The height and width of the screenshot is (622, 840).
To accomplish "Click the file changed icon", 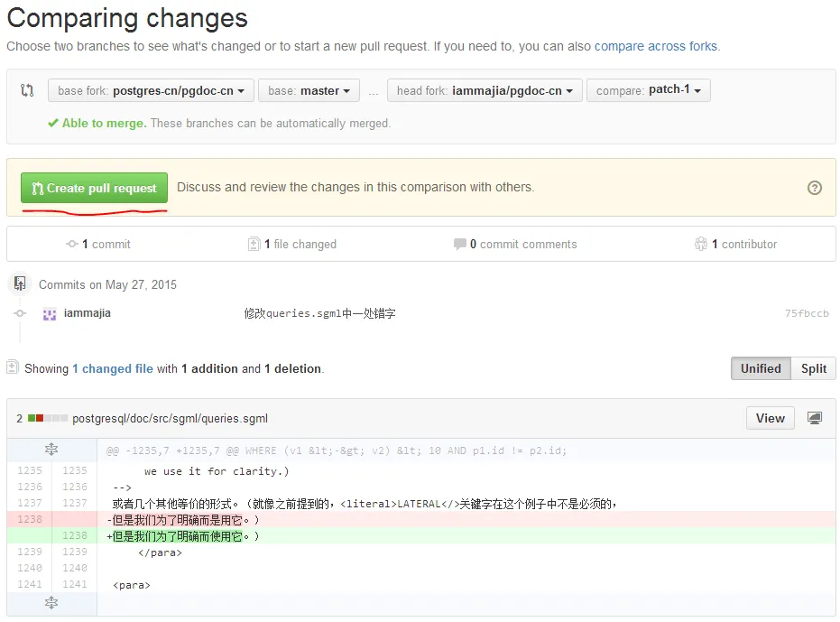I will coord(254,244).
